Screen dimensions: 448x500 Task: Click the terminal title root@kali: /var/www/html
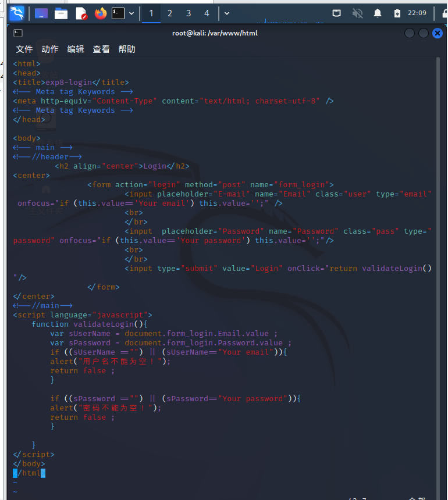pyautogui.click(x=215, y=33)
